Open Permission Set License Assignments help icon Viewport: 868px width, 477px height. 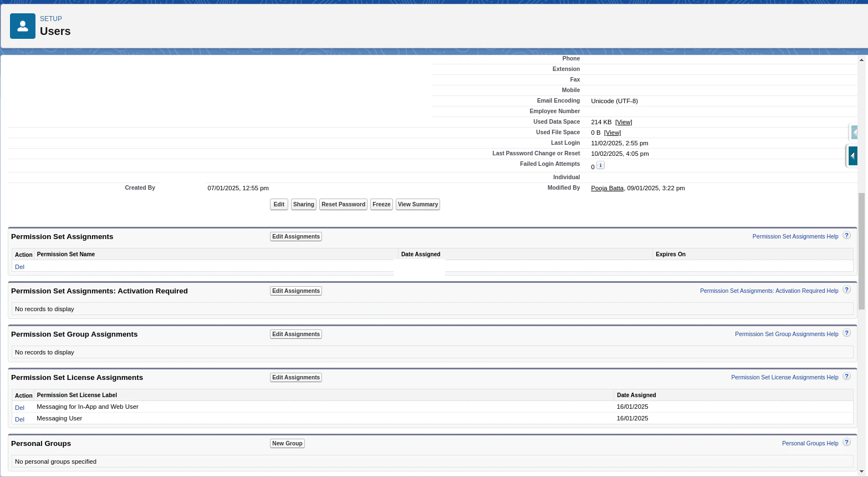coord(846,376)
